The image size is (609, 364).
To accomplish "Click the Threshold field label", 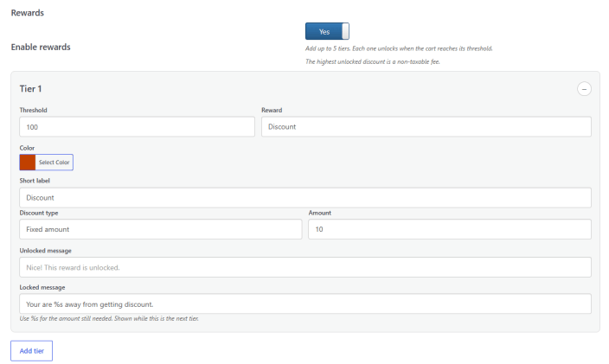I will [34, 110].
